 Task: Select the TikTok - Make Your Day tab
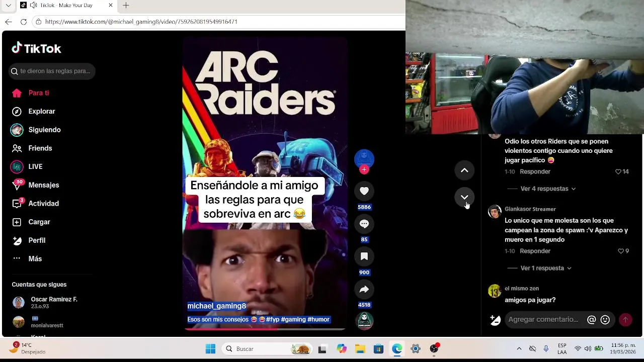pos(67,5)
